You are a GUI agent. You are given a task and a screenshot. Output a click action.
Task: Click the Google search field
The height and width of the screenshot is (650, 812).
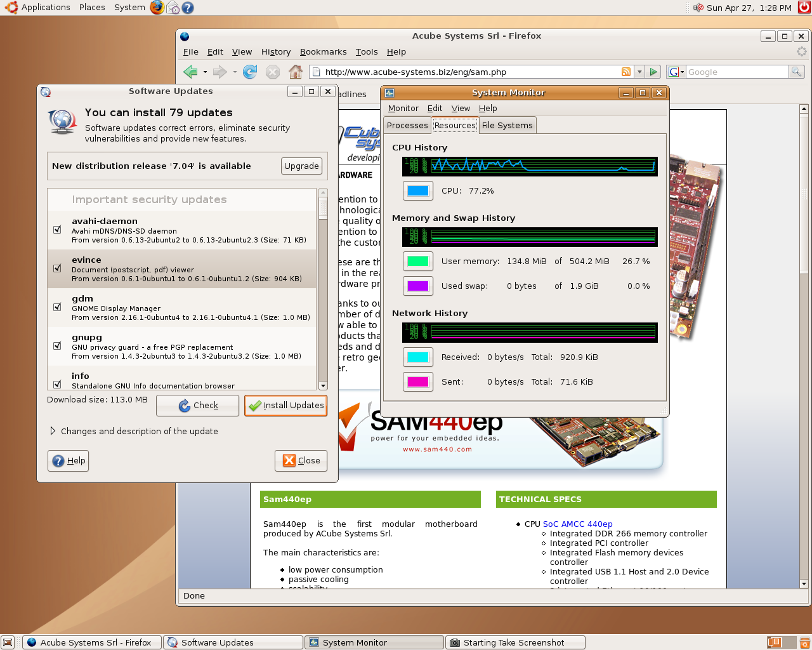[737, 72]
